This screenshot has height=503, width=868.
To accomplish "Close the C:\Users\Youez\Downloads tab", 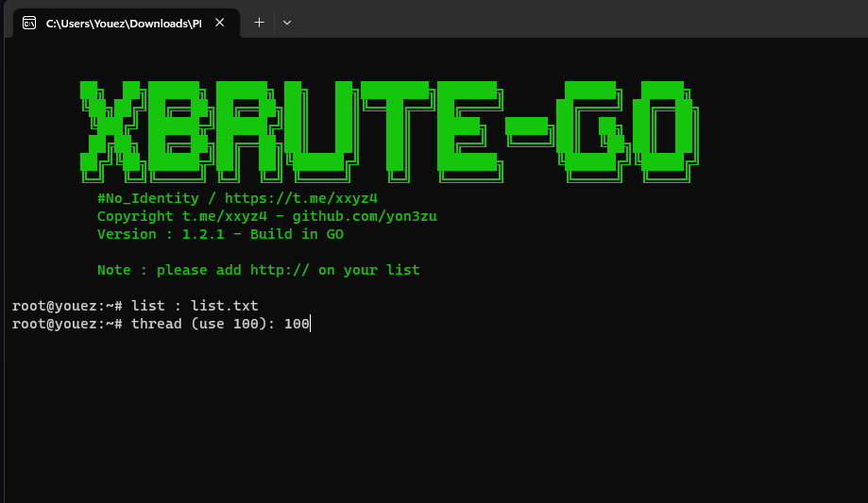I will coord(220,23).
